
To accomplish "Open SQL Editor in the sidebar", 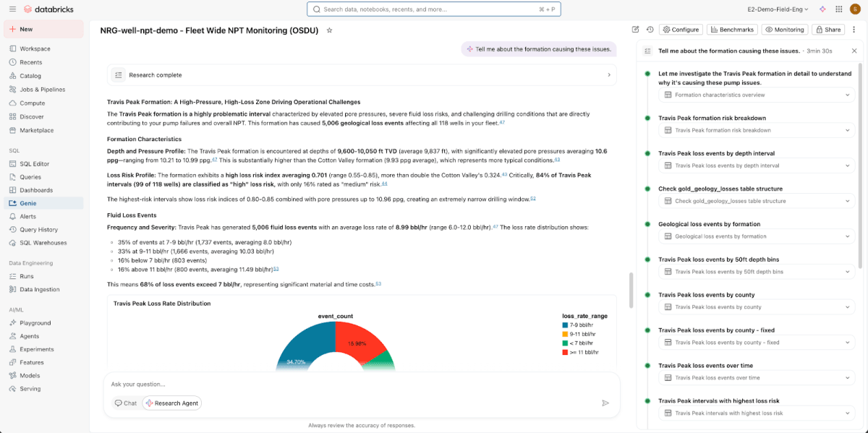I will [34, 163].
